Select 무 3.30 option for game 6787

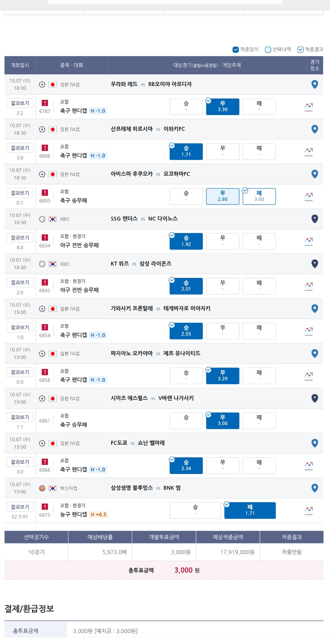tap(223, 107)
